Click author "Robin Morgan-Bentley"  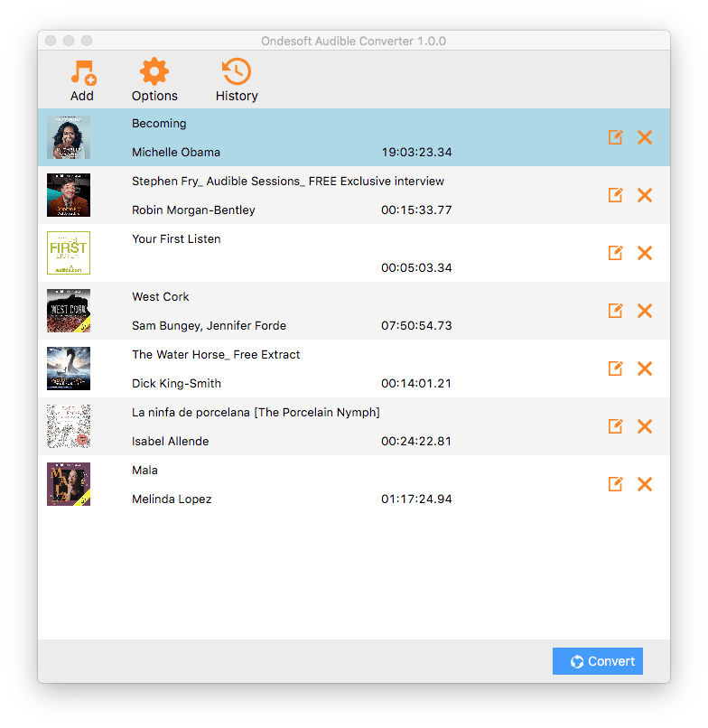(193, 210)
